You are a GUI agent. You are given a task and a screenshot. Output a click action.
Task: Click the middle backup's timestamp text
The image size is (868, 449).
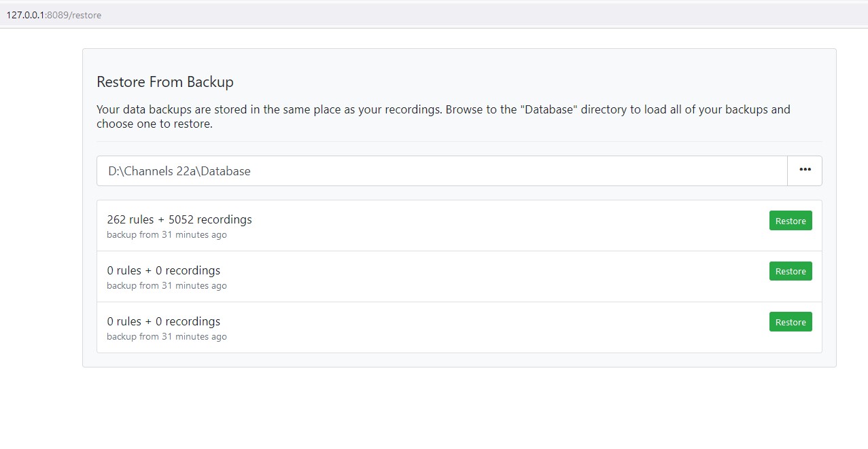coord(167,286)
